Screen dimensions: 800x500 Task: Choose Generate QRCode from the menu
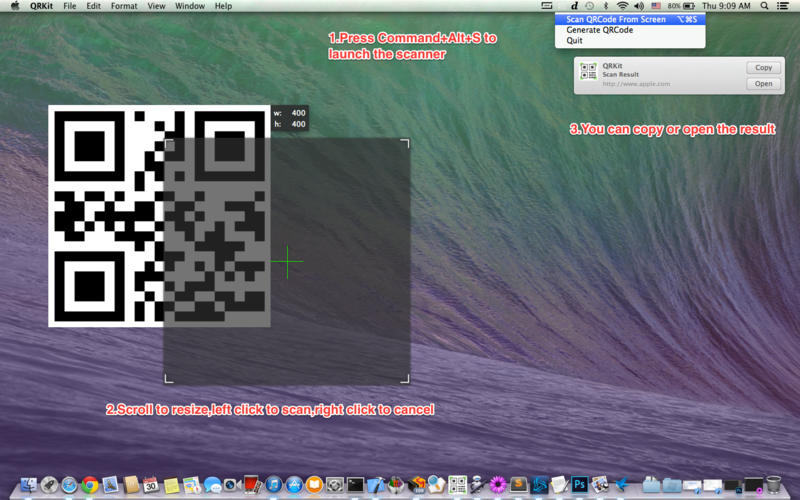pyautogui.click(x=600, y=30)
